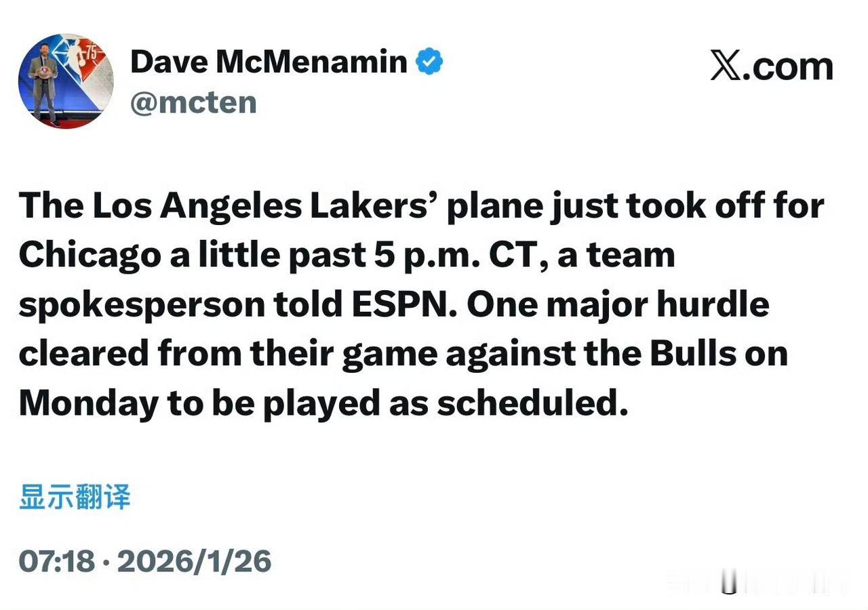Select the tweet text area

[x=420, y=304]
